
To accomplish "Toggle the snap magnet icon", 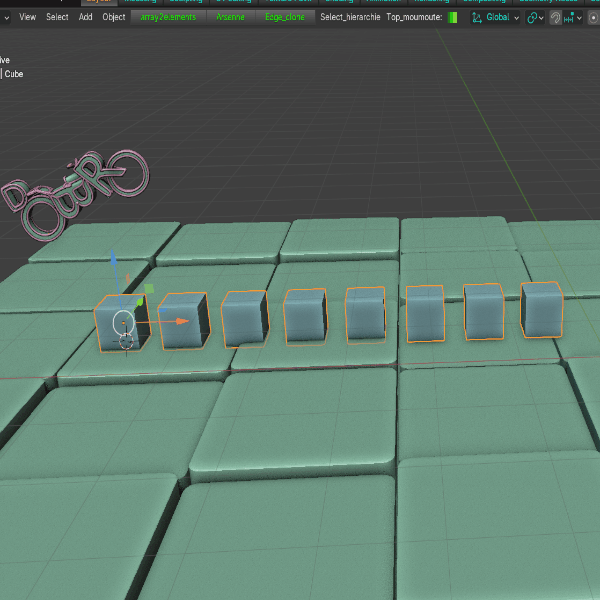I will [555, 18].
